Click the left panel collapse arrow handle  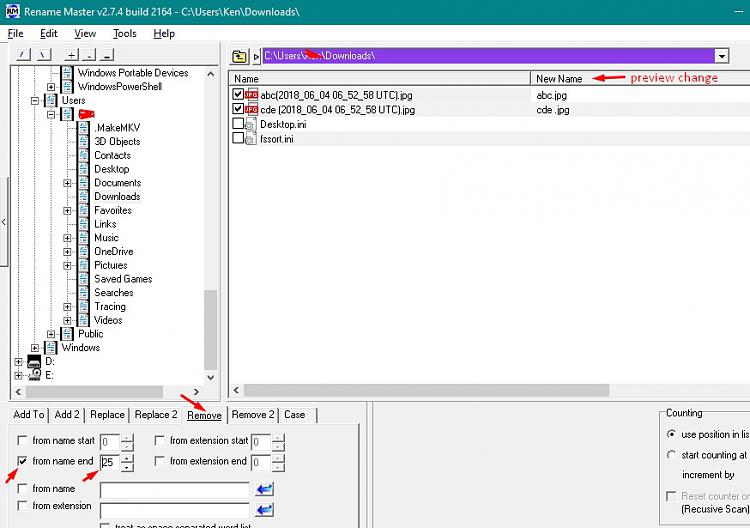pos(4,221)
